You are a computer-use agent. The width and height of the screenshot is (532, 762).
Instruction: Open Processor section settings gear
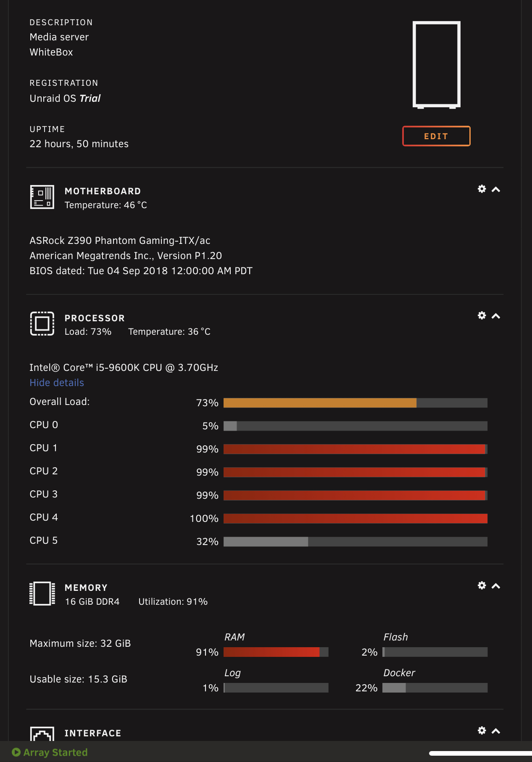[x=482, y=315]
